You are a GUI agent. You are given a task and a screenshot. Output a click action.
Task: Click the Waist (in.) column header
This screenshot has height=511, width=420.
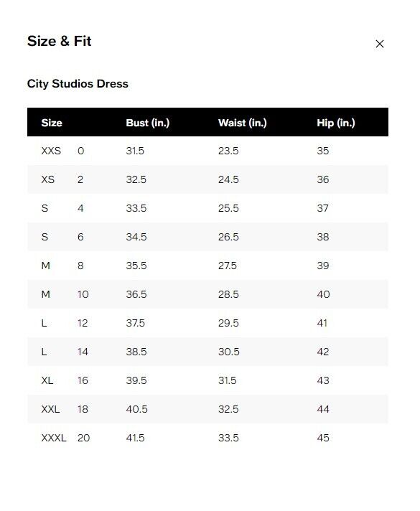click(x=242, y=123)
